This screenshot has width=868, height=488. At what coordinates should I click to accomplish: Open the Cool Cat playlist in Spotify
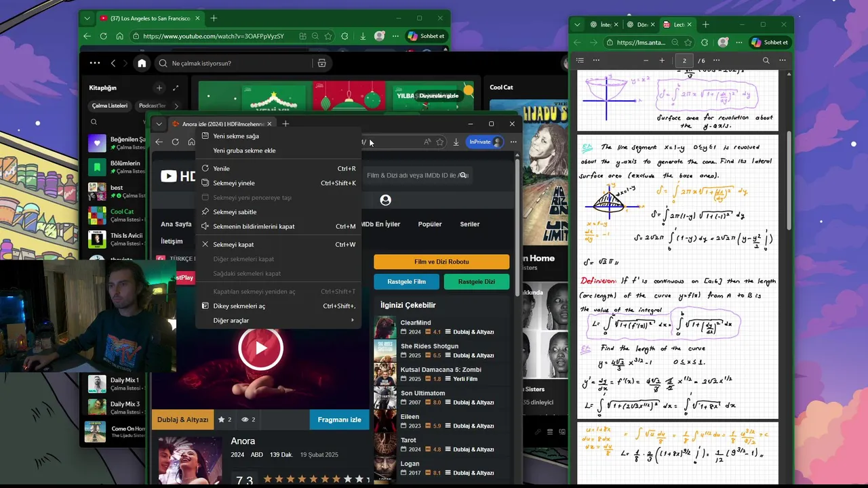(x=117, y=216)
